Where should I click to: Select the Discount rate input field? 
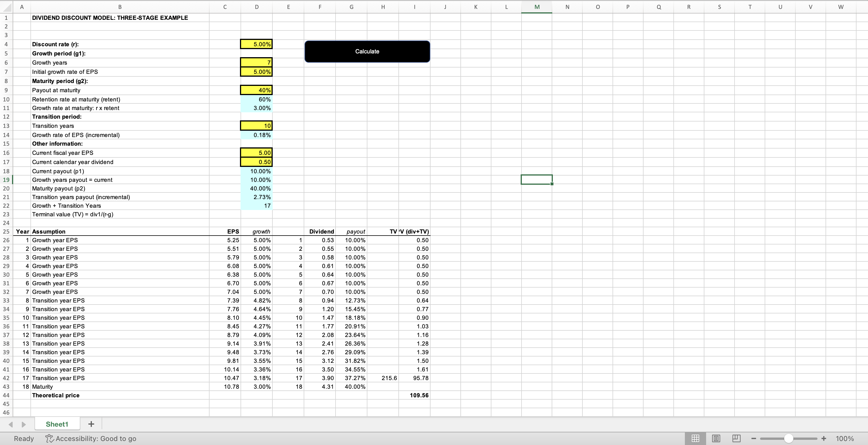click(256, 44)
